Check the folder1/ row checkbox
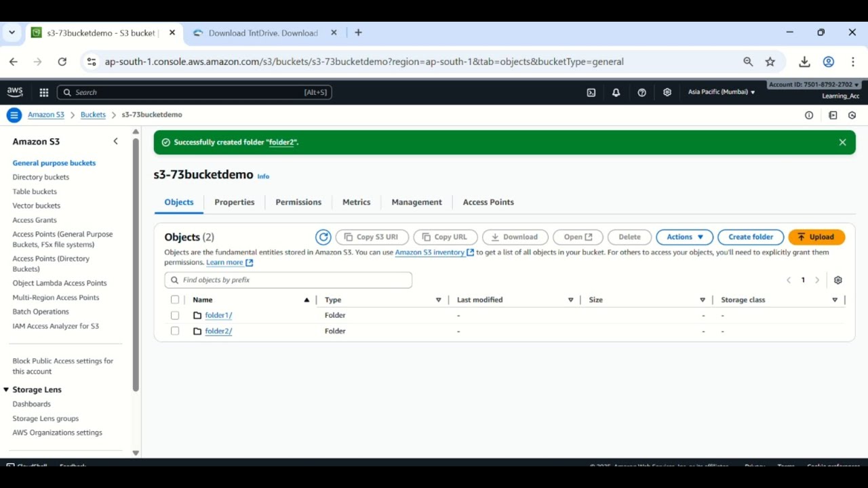The height and width of the screenshot is (488, 868). [x=175, y=315]
